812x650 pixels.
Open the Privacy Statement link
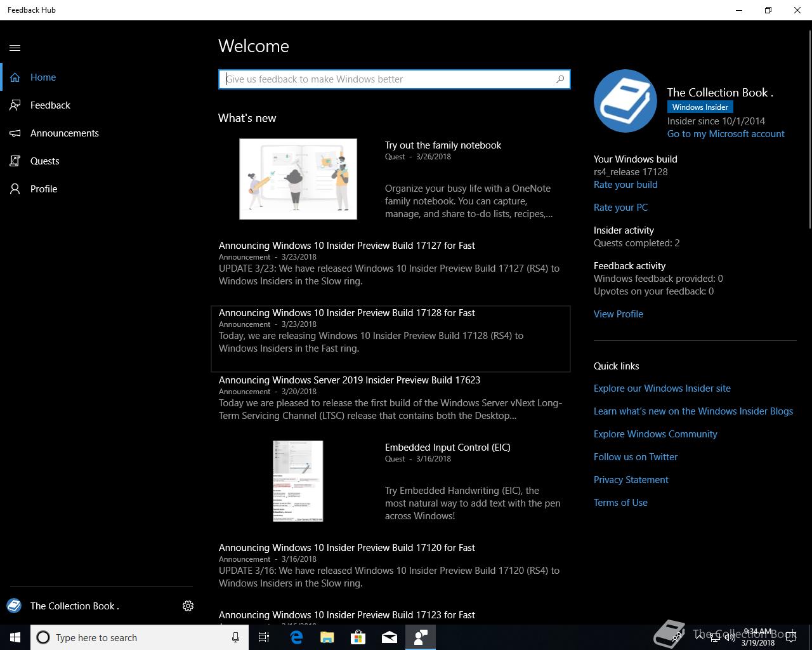tap(631, 480)
